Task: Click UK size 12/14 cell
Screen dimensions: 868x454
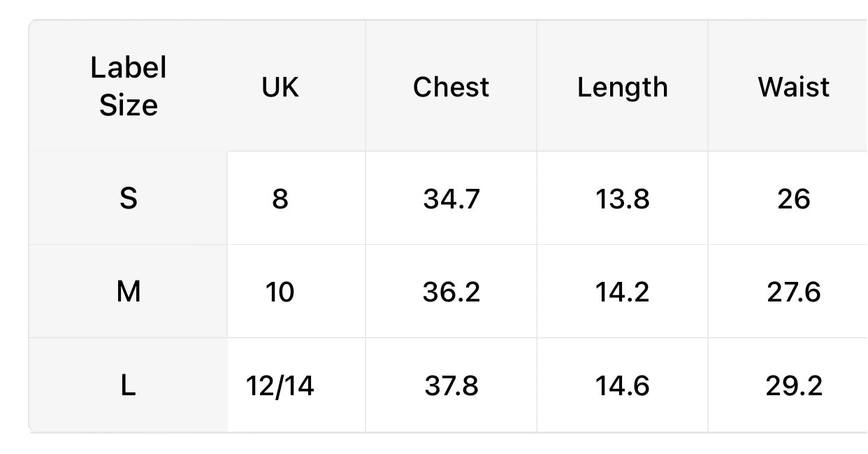Action: tap(280, 385)
